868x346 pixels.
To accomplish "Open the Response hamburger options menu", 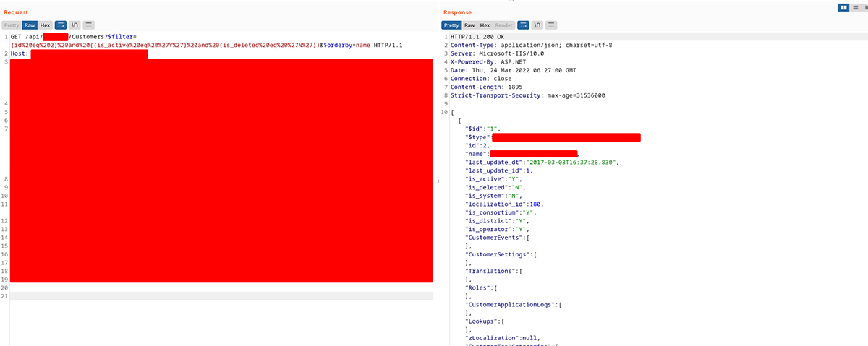I will pos(550,25).
